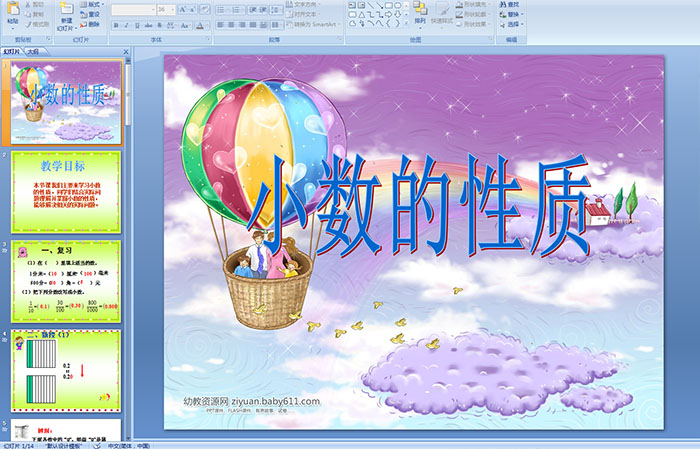This screenshot has width=700, height=449.
Task: Select the Right Brace shape
Action: pyautogui.click(x=397, y=23)
